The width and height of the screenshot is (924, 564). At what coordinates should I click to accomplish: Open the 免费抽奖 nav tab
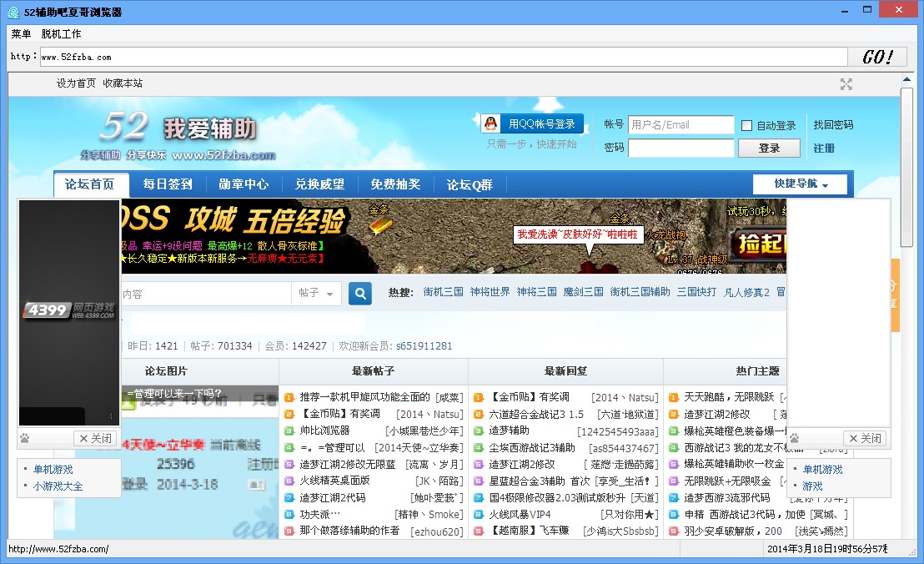pos(395,184)
